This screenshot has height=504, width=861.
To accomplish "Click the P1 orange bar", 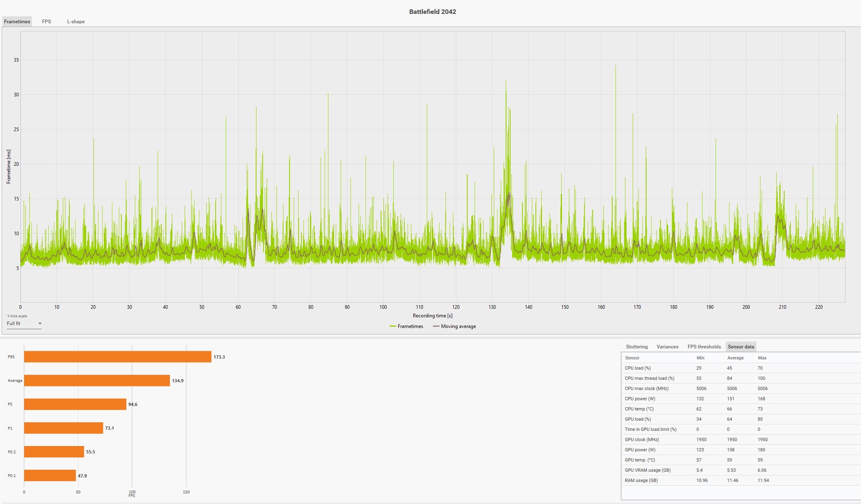I will (x=64, y=428).
